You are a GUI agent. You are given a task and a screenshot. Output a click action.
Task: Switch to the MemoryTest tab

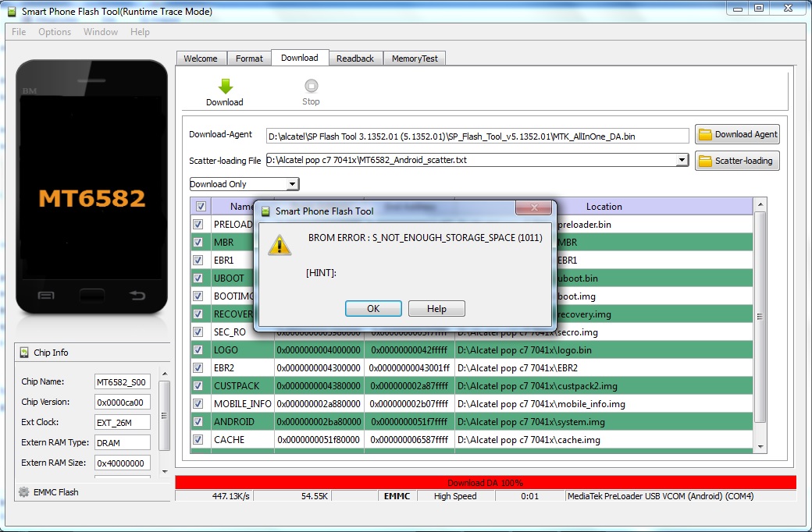[x=415, y=59]
